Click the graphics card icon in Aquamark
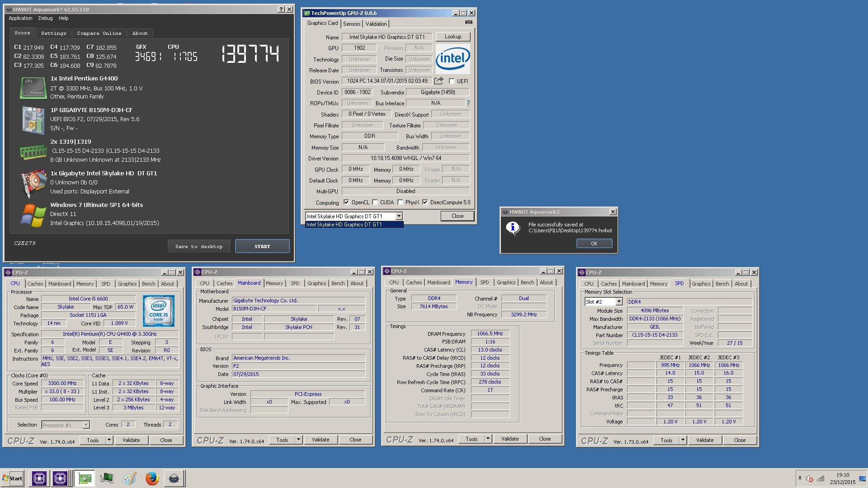 pos(33,183)
